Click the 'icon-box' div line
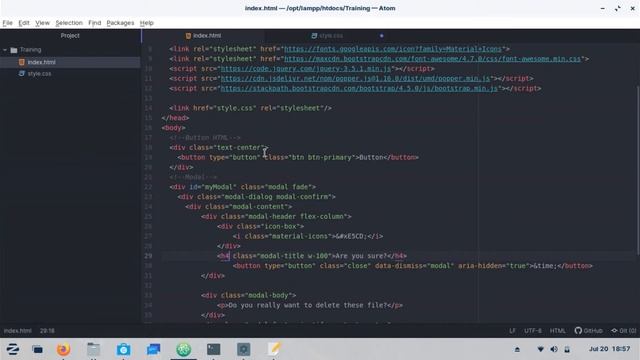This screenshot has width=640, height=360. pyautogui.click(x=260, y=227)
